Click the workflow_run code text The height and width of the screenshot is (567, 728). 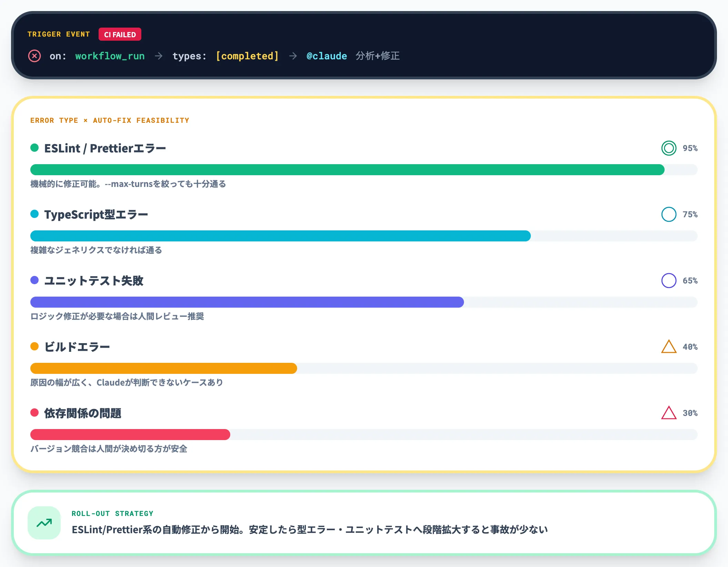click(x=110, y=56)
